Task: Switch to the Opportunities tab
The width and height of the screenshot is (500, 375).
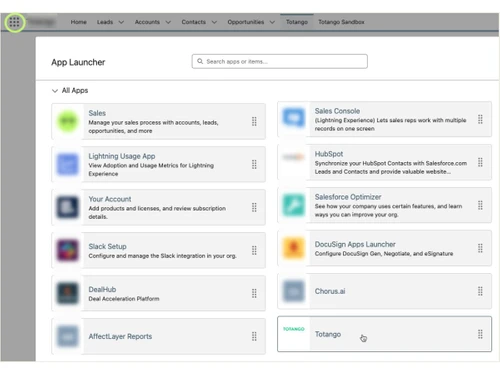Action: pos(246,22)
